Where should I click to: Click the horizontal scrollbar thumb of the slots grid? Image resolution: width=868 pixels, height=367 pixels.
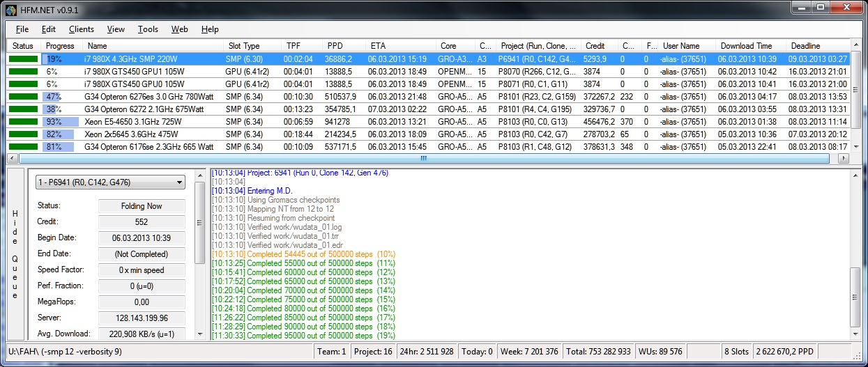(425, 159)
